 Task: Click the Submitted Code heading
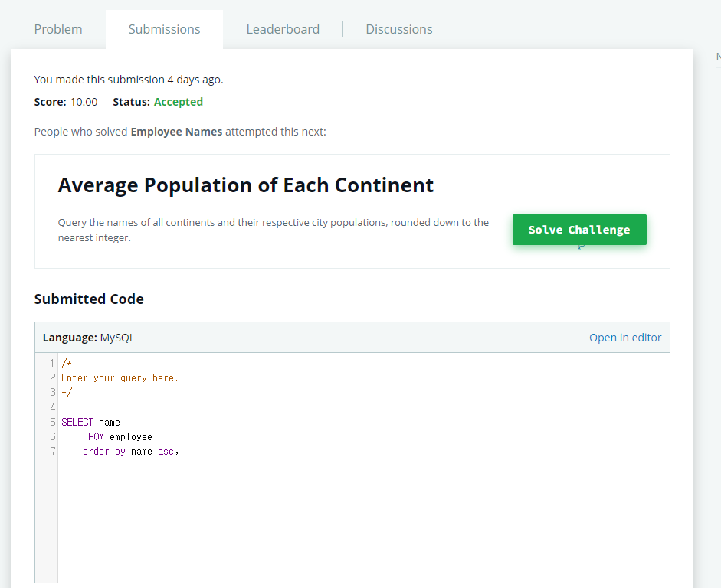(x=89, y=299)
